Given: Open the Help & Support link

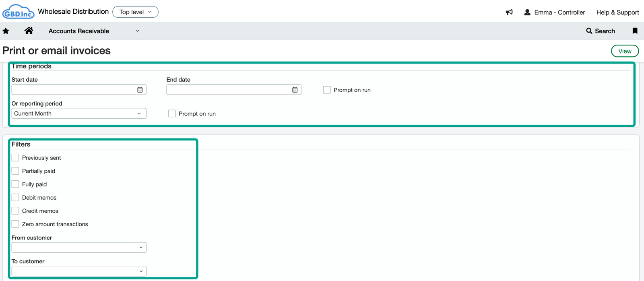Looking at the screenshot, I should tap(617, 12).
